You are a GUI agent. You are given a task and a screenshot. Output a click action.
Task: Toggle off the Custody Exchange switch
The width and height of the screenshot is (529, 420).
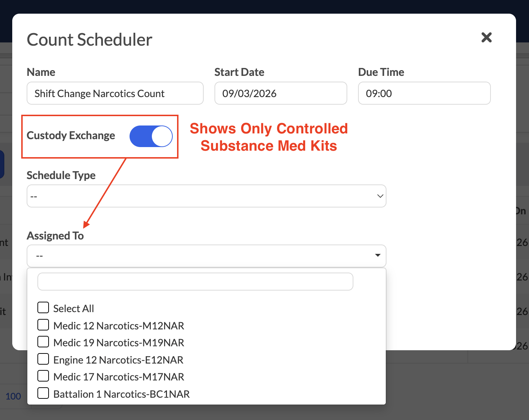click(x=151, y=136)
